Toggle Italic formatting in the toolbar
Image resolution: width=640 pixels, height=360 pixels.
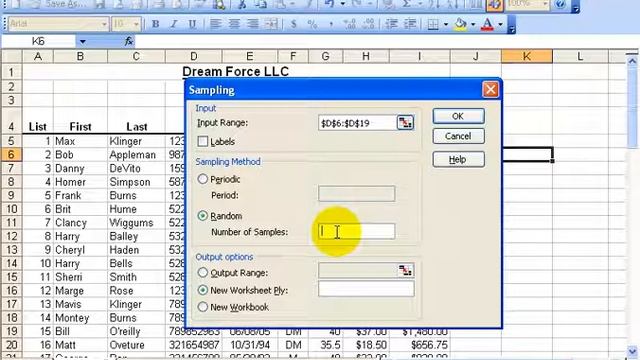point(174,24)
